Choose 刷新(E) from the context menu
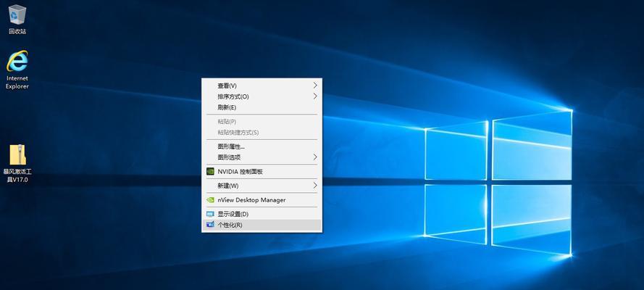644x290 pixels. coord(262,107)
